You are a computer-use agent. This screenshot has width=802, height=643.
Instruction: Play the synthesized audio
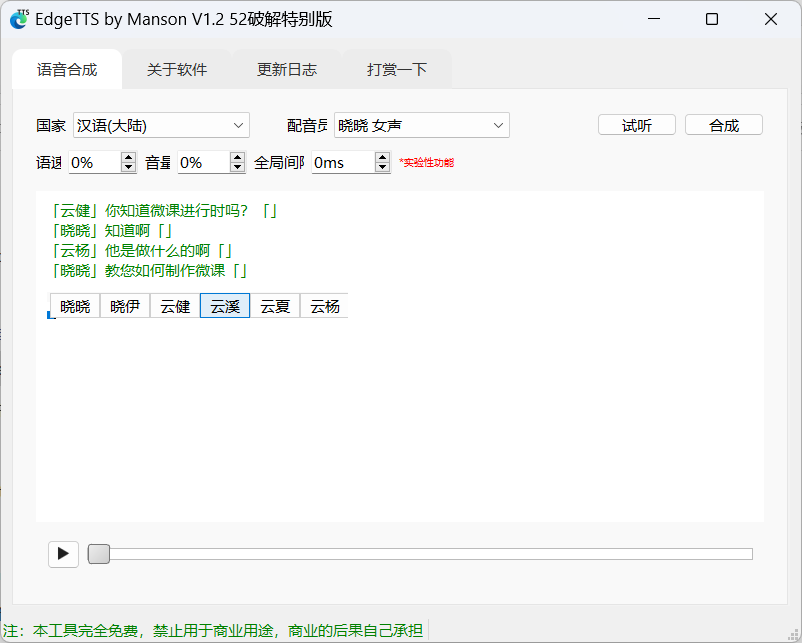pyautogui.click(x=63, y=554)
